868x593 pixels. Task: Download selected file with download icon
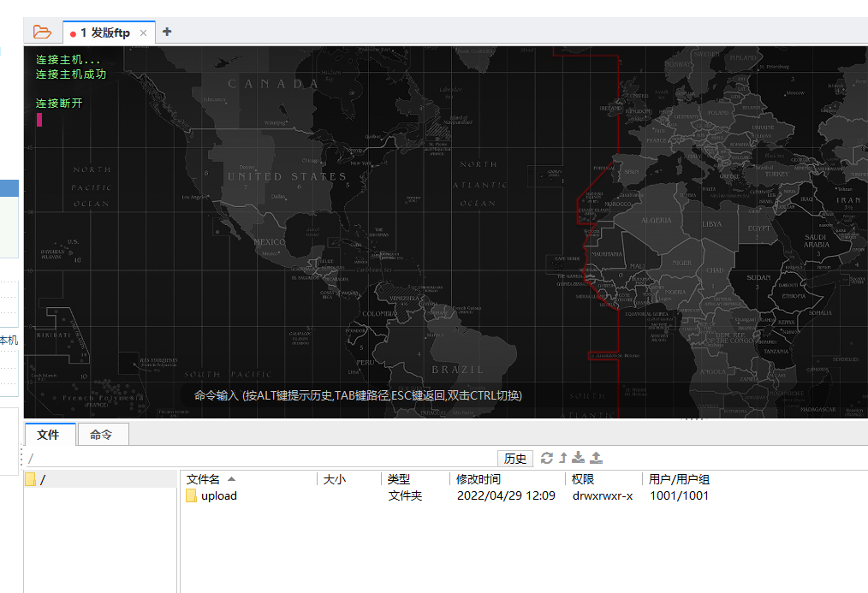(x=577, y=458)
